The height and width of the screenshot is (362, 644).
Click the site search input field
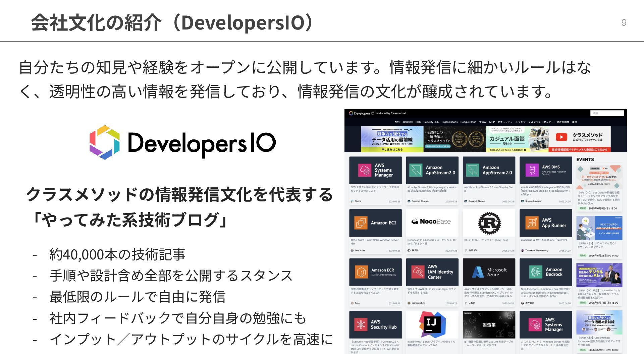pos(607,113)
